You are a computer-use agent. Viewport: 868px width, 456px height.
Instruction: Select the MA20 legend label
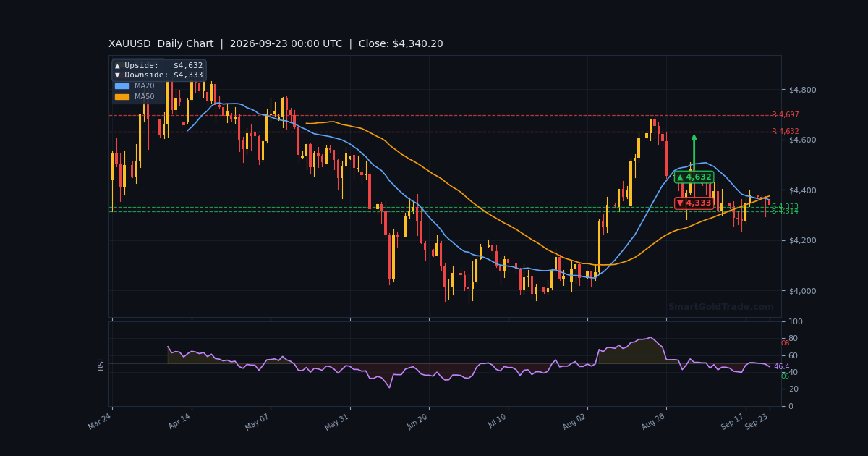click(144, 85)
